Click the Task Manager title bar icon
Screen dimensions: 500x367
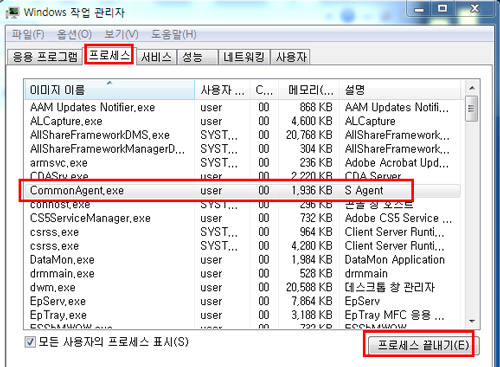pos(13,12)
